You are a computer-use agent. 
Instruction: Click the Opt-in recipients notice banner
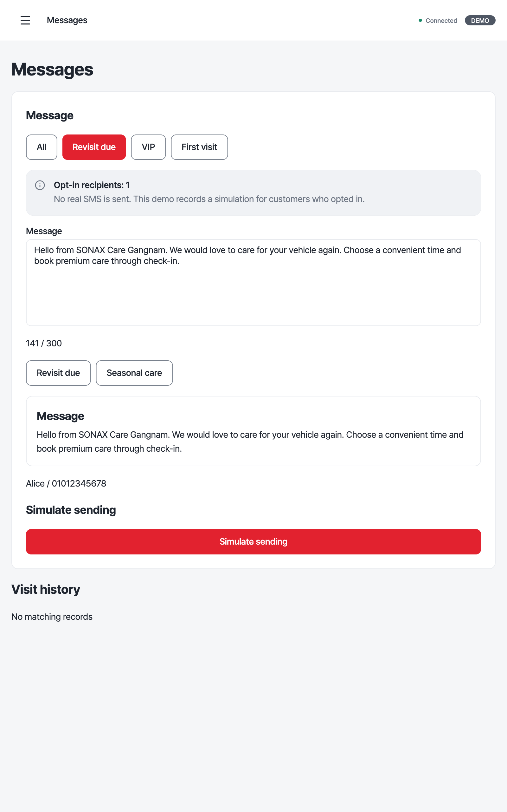pyautogui.click(x=253, y=193)
